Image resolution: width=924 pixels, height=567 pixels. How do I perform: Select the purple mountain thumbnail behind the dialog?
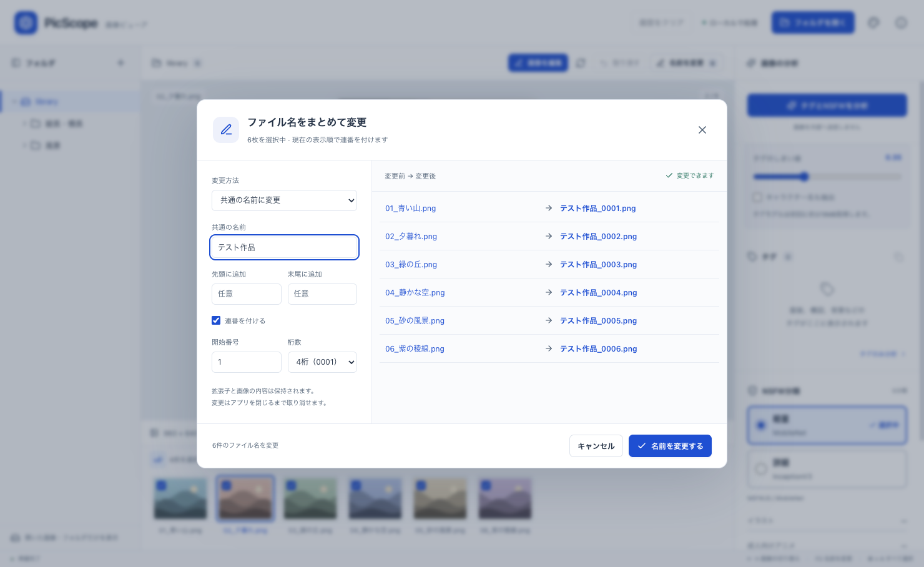coord(505,499)
